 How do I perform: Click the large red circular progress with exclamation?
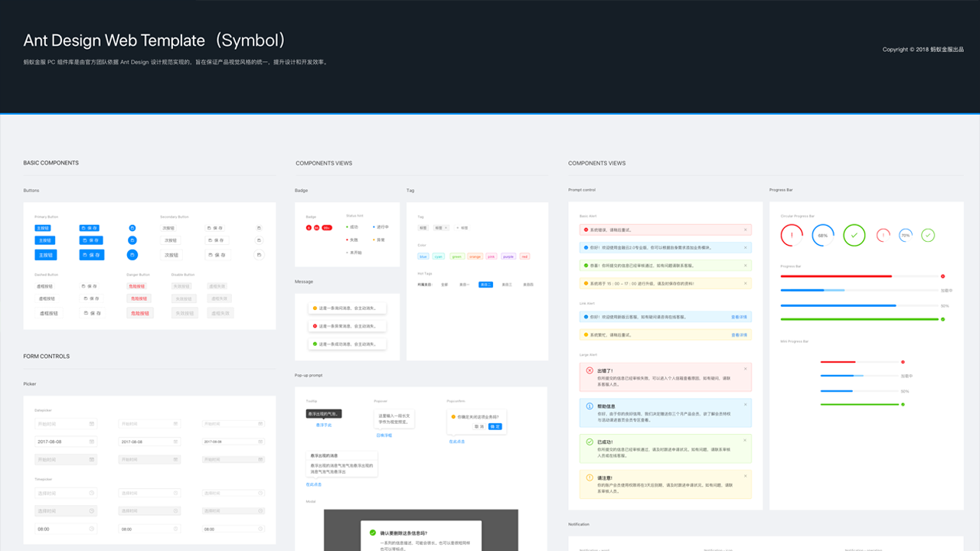(x=792, y=235)
